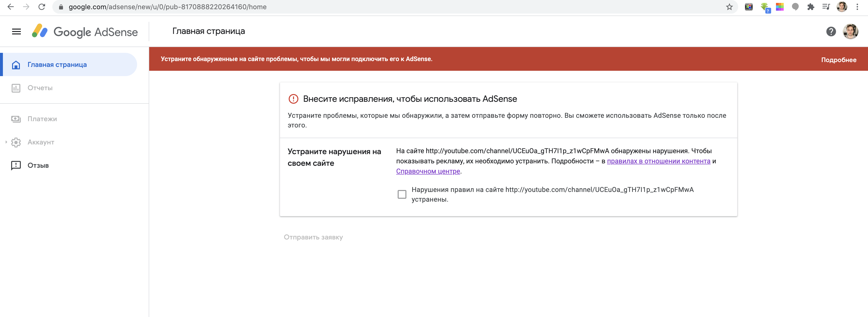Open Аккаунт in sidebar
Screen dimensions: 868x317
(41, 142)
